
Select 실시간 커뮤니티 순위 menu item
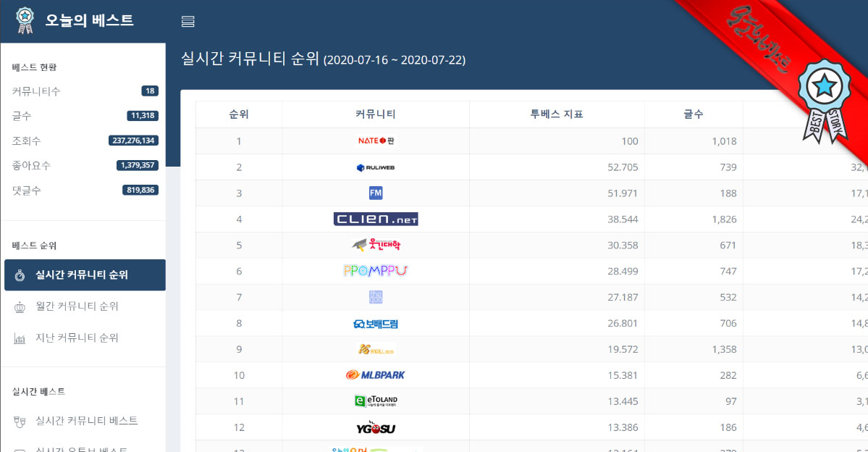[85, 275]
